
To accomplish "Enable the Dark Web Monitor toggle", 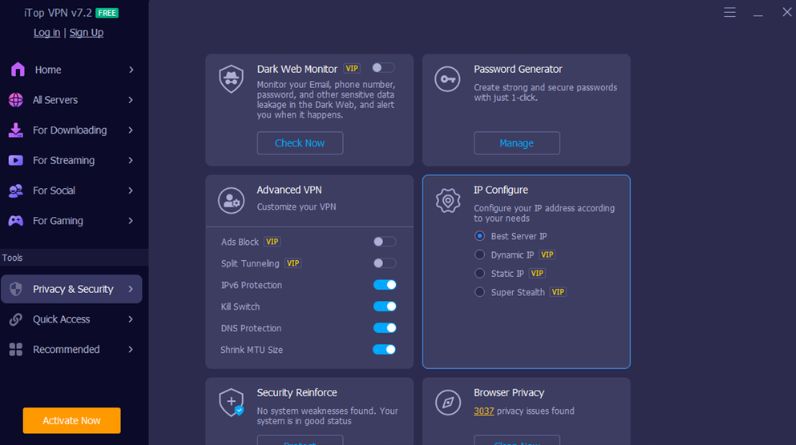I will coord(383,67).
